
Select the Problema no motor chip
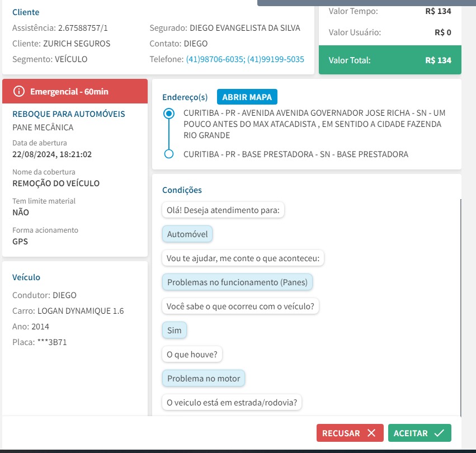point(204,378)
